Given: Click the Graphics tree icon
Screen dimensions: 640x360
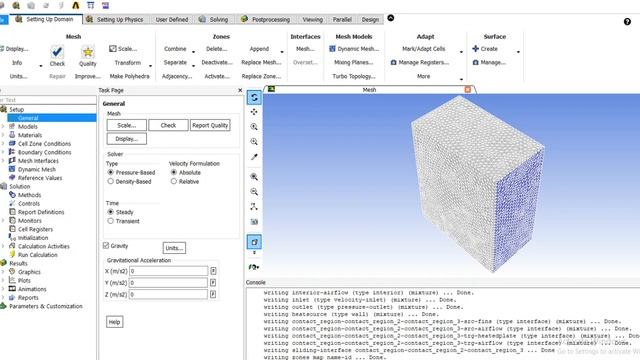Looking at the screenshot, I should point(12,272).
